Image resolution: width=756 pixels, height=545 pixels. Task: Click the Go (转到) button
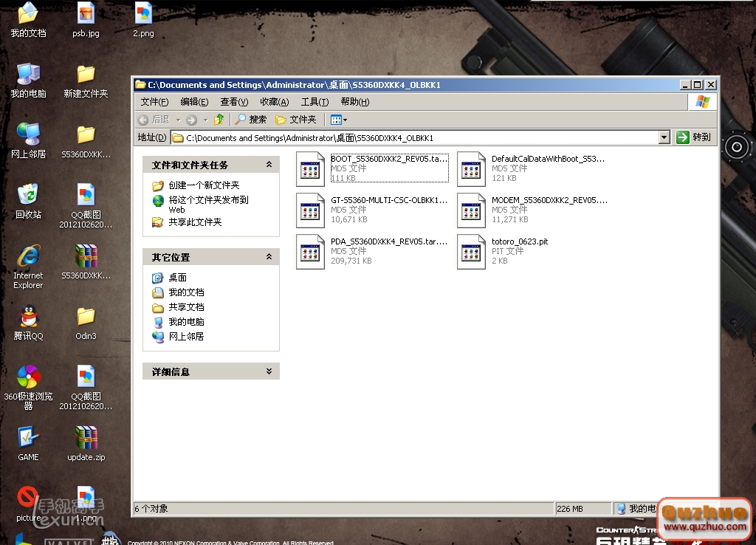(693, 137)
